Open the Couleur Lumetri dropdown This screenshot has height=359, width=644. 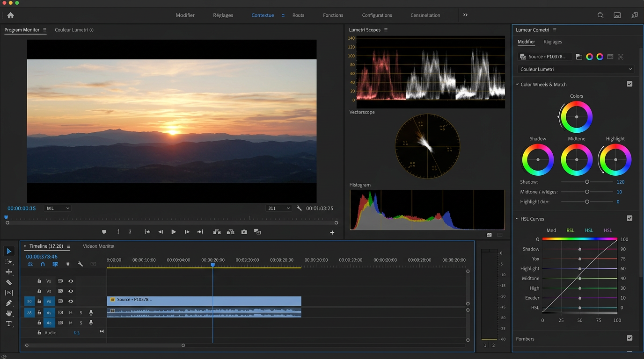(x=576, y=69)
